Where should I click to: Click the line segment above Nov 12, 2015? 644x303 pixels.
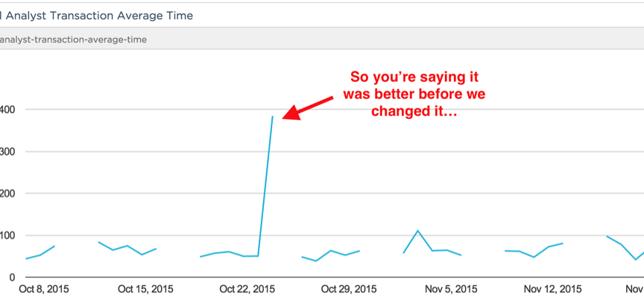pos(549,246)
